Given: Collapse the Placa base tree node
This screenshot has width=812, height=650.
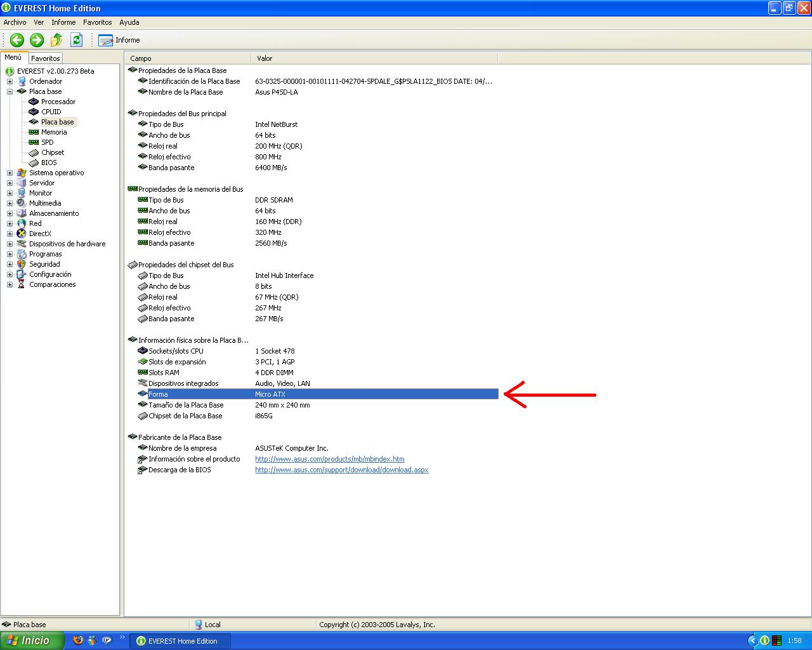Looking at the screenshot, I should point(10,91).
